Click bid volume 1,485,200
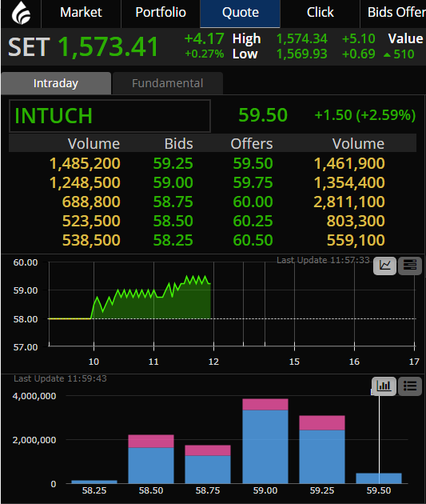426x504 pixels. [x=85, y=163]
